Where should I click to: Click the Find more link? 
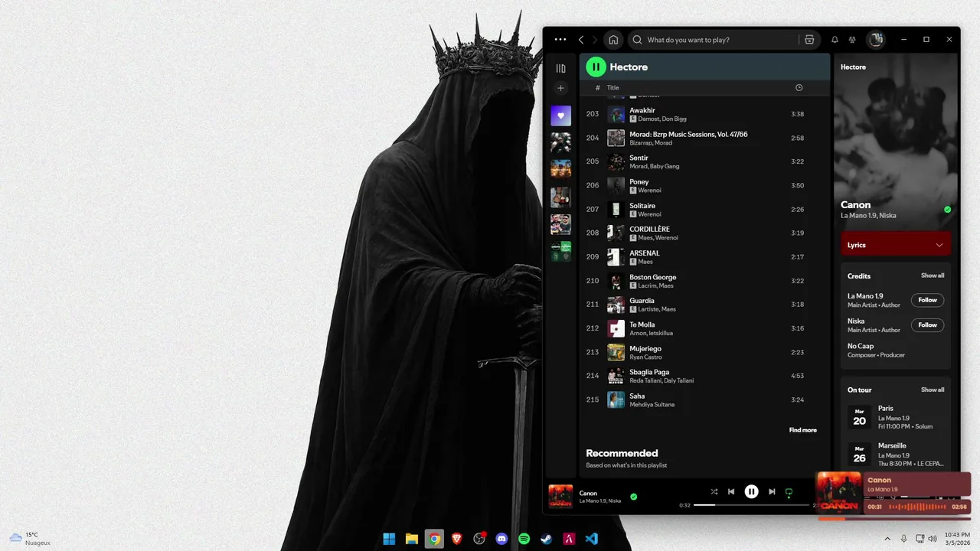coord(802,430)
